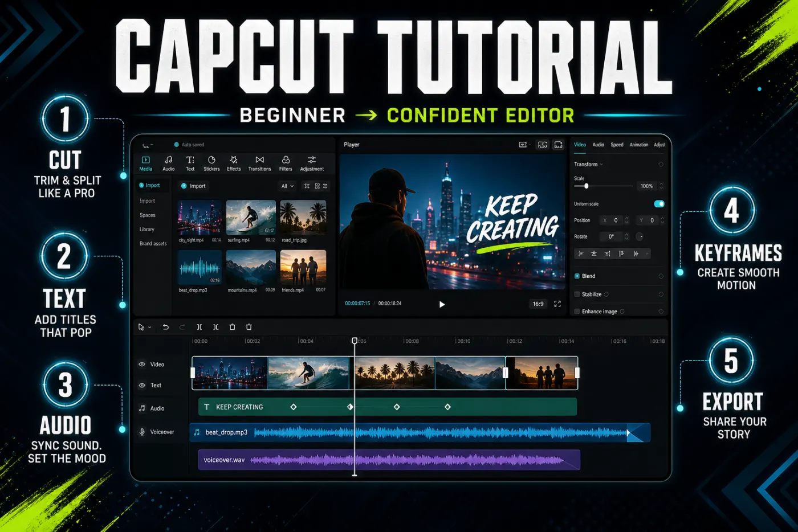Add keyframe diamond on the Enhance image row
Screen dimensions: 798x532
pyautogui.click(x=661, y=312)
